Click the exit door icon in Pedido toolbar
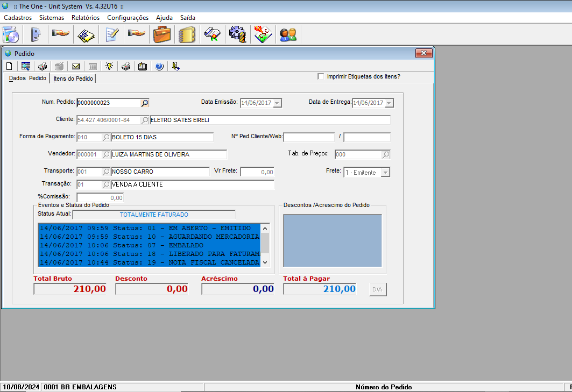The height and width of the screenshot is (392, 572). click(176, 66)
